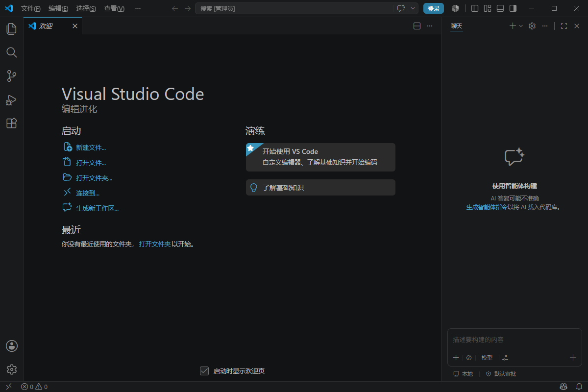Viewport: 588px width, 392px height.
Task: Focus the 描述要构建的内容 chat input
Action: pos(514,340)
